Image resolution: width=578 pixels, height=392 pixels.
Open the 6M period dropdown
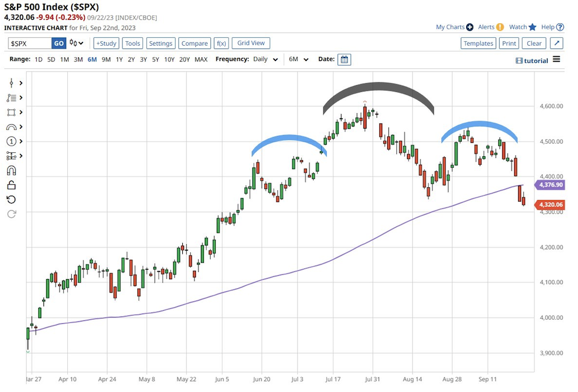coord(298,59)
